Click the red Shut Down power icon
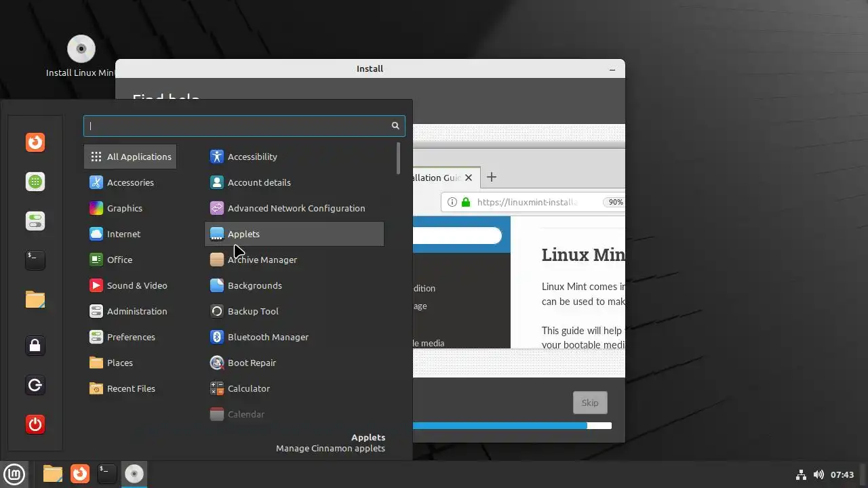The height and width of the screenshot is (488, 868). [x=35, y=424]
